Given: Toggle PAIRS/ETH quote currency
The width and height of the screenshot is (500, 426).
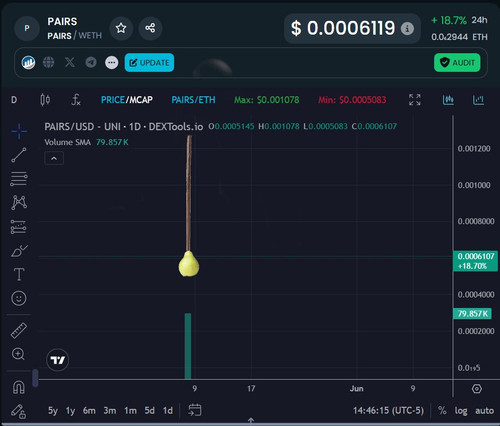Looking at the screenshot, I should pyautogui.click(x=193, y=100).
